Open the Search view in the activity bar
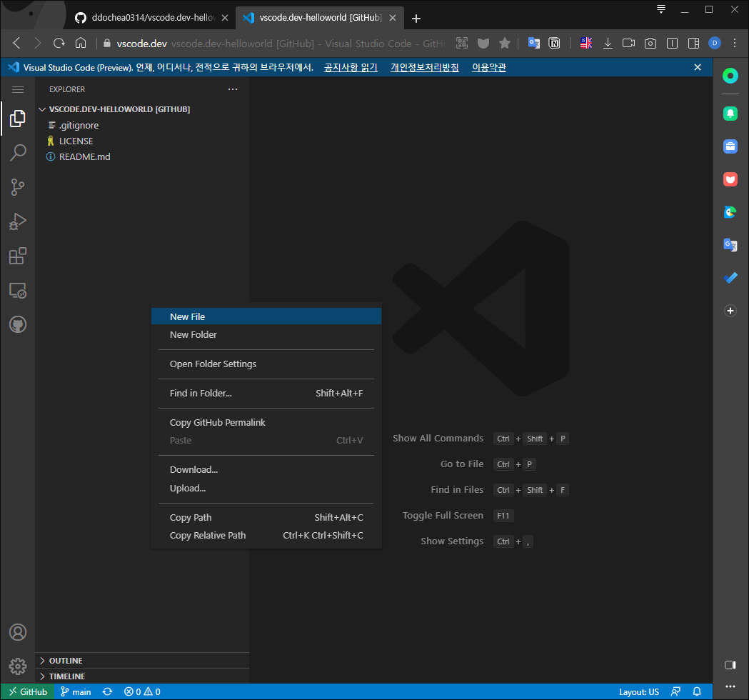The image size is (749, 700). pyautogui.click(x=18, y=153)
